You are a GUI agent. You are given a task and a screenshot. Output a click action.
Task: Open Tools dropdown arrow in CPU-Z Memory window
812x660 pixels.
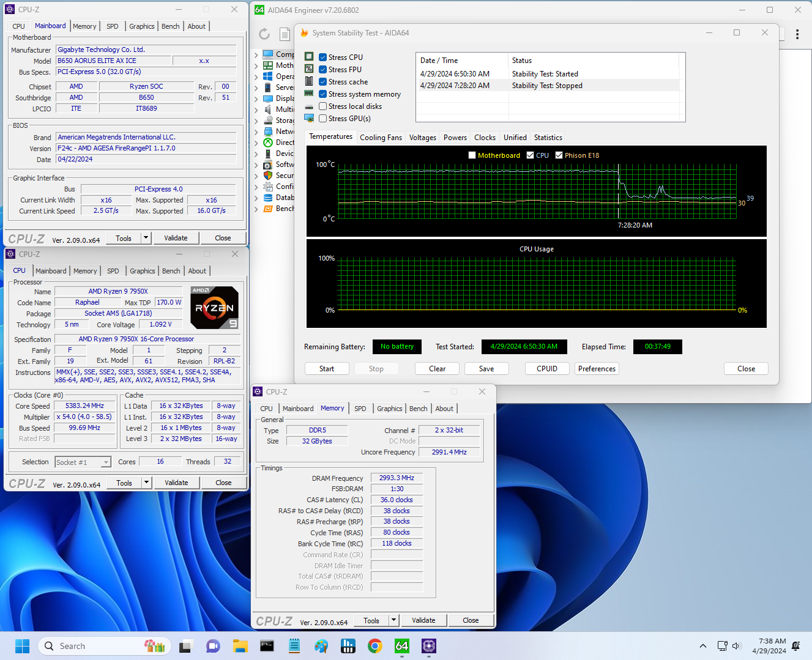tap(393, 620)
